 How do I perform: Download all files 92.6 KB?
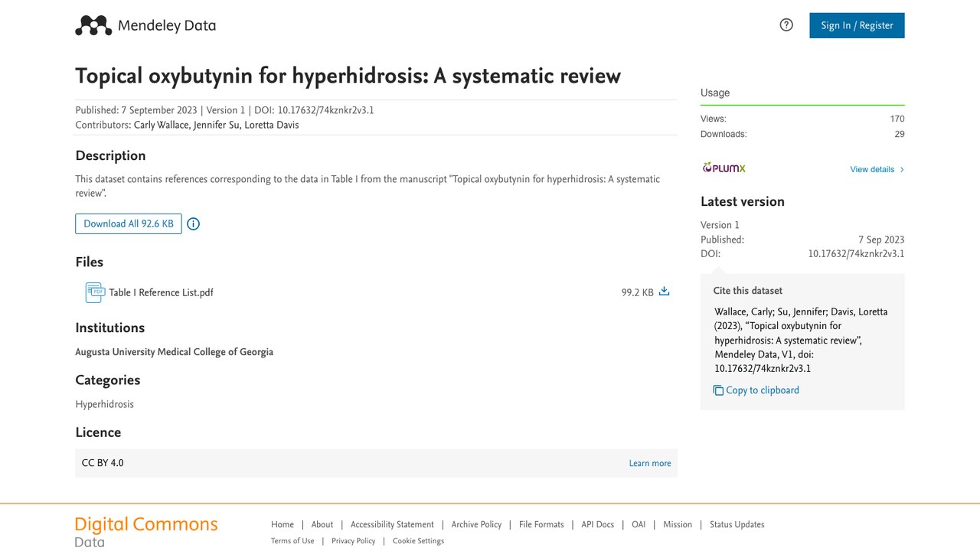coord(129,223)
